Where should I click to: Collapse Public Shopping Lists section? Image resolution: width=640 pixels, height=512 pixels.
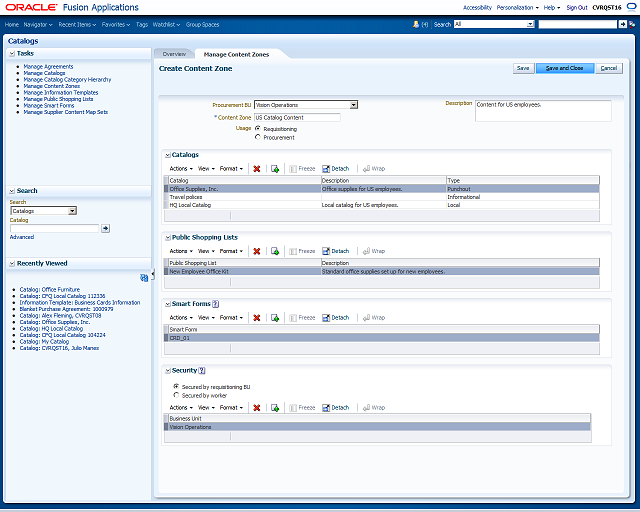168,238
